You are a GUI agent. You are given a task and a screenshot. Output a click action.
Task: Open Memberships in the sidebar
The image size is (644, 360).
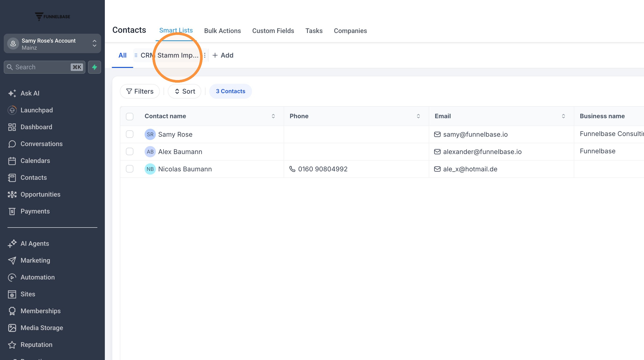tap(34, 311)
